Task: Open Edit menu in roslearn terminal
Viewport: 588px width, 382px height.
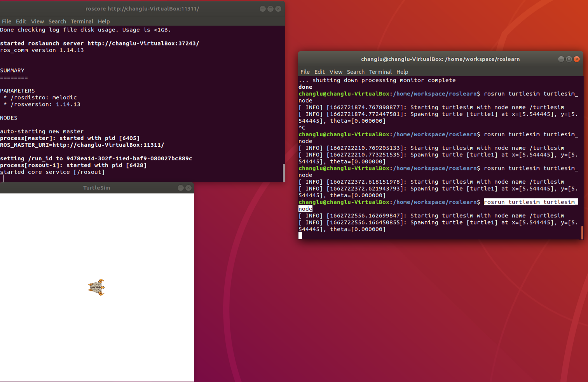Action: [x=319, y=72]
